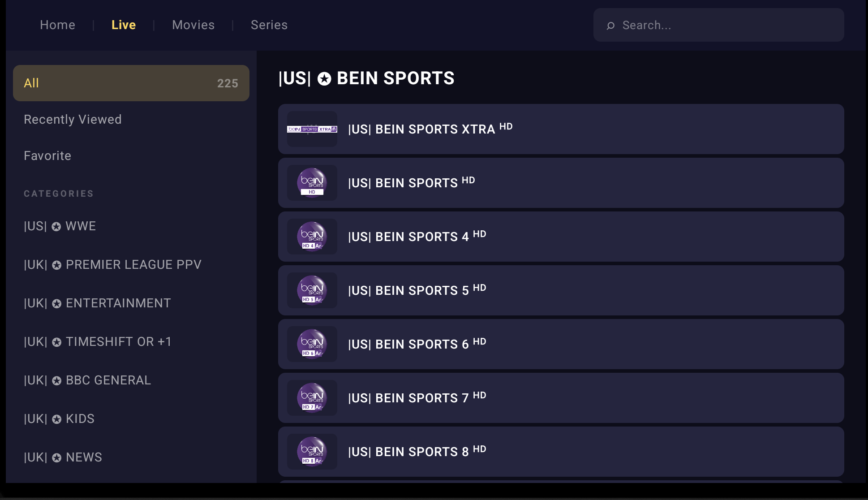Select the |UK| KIDS category
This screenshot has height=500, width=868.
click(x=59, y=418)
